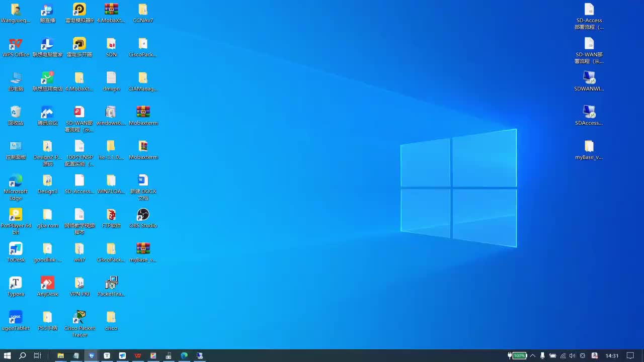Select the 100个ENSP配置实验 document
644x362 pixels.
[x=79, y=153]
